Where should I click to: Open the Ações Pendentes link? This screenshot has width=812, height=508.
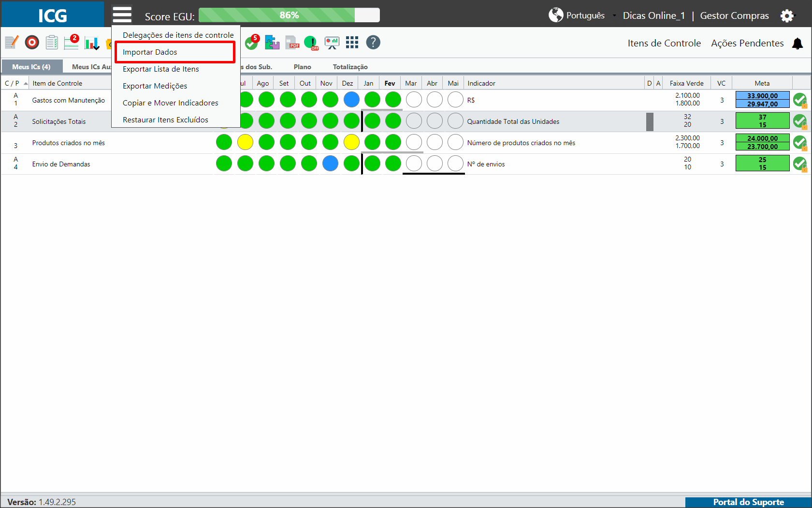tap(747, 43)
